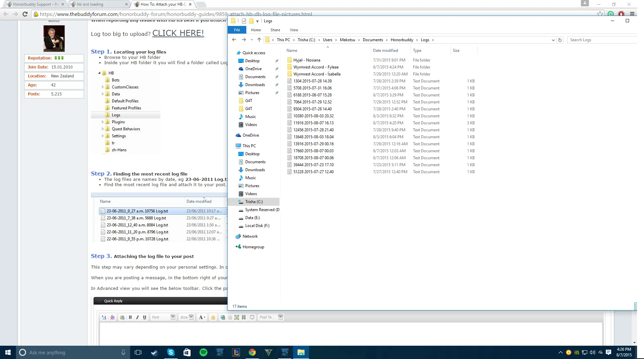The width and height of the screenshot is (644, 359).
Task: Click the remove text formatting icon
Action: pyautogui.click(x=112, y=317)
